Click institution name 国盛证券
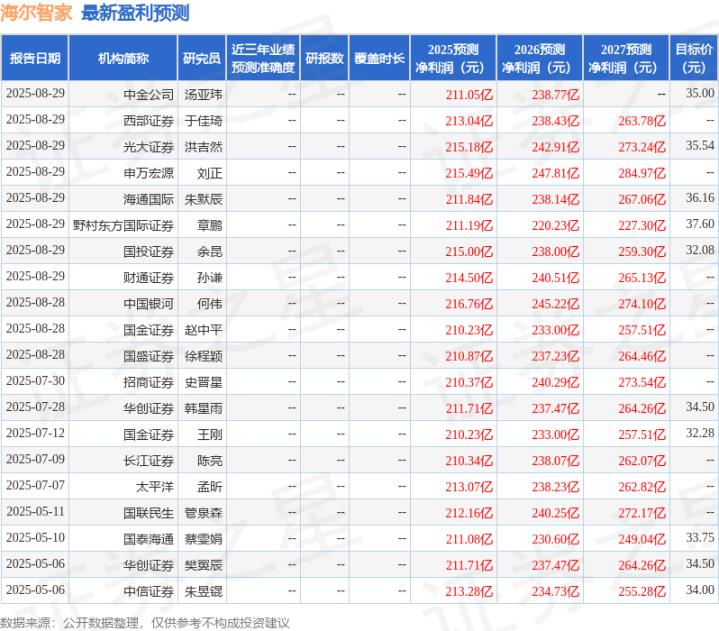The image size is (719, 631). [x=149, y=356]
